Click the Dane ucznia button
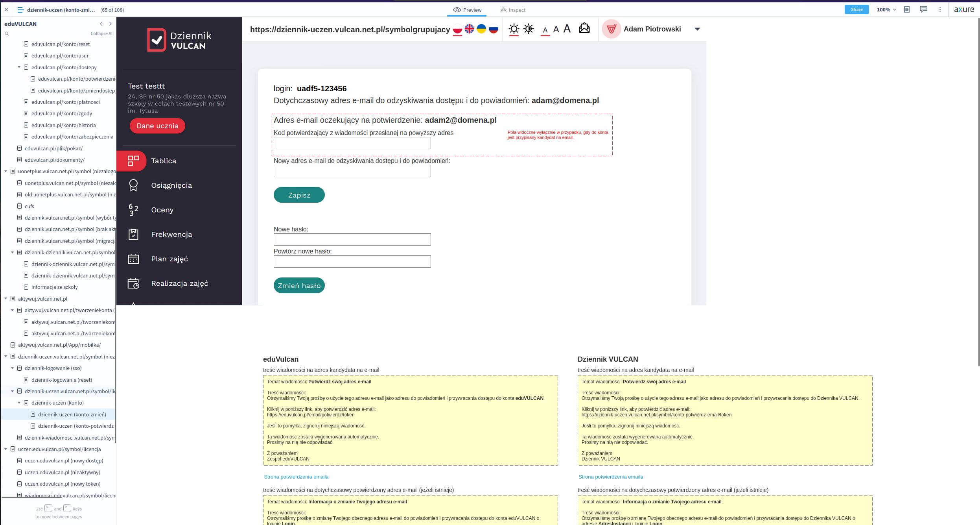This screenshot has height=525, width=980. [x=157, y=126]
